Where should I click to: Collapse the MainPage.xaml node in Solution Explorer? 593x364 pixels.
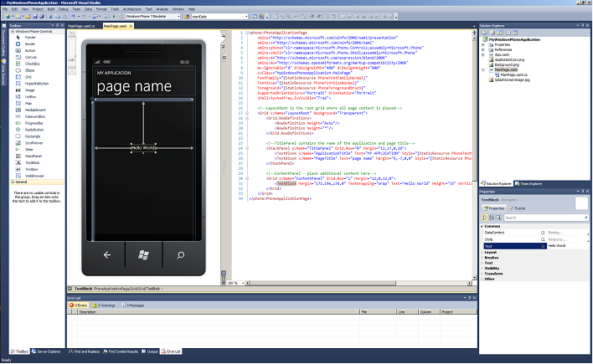[x=483, y=70]
